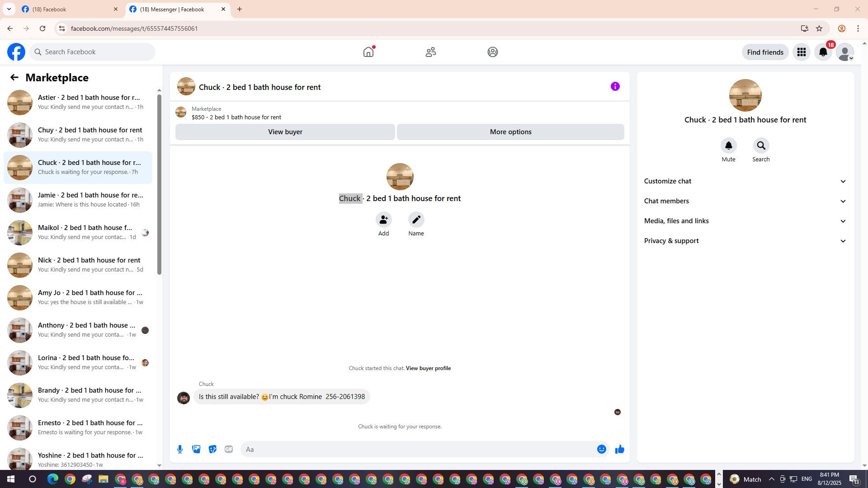Open the GIF picker icon
Image resolution: width=868 pixels, height=488 pixels.
[x=229, y=449]
